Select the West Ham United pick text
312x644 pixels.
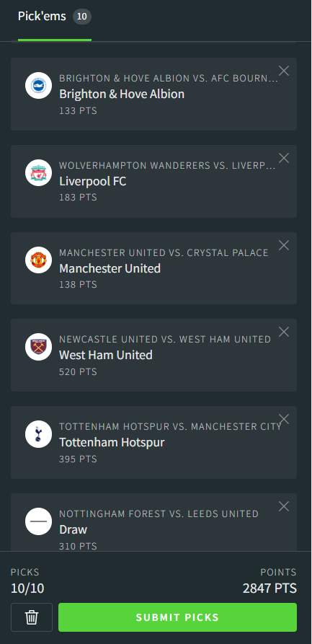click(x=106, y=355)
